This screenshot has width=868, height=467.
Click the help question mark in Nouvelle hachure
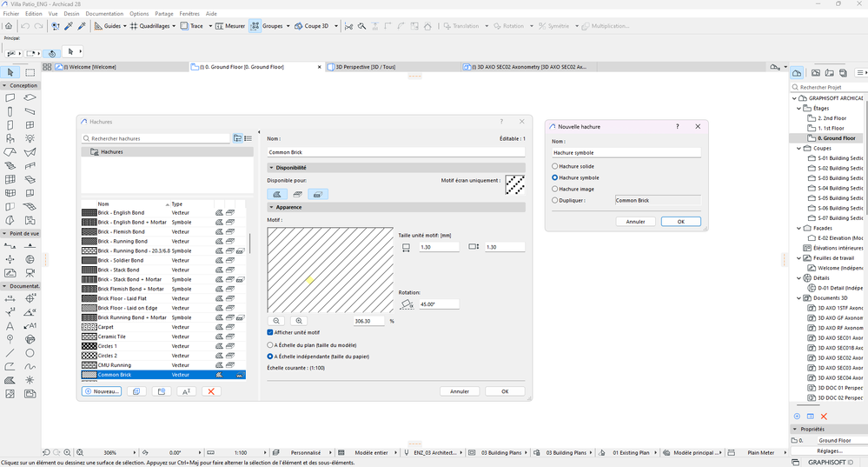click(677, 127)
